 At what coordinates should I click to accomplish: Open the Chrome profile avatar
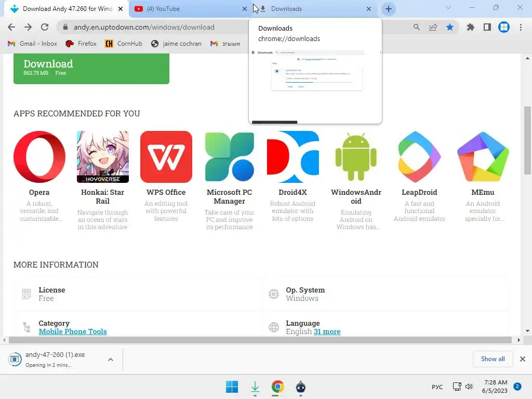pos(504,27)
